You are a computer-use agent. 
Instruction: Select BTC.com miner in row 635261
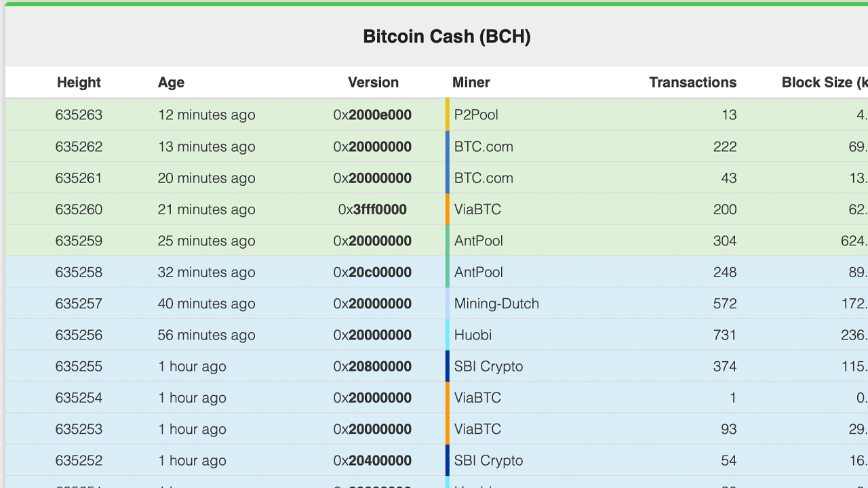(x=484, y=178)
